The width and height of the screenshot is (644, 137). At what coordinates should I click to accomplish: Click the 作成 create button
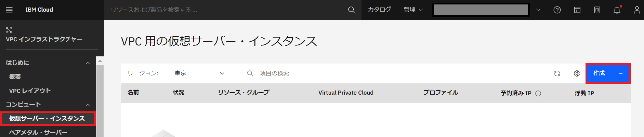point(608,73)
